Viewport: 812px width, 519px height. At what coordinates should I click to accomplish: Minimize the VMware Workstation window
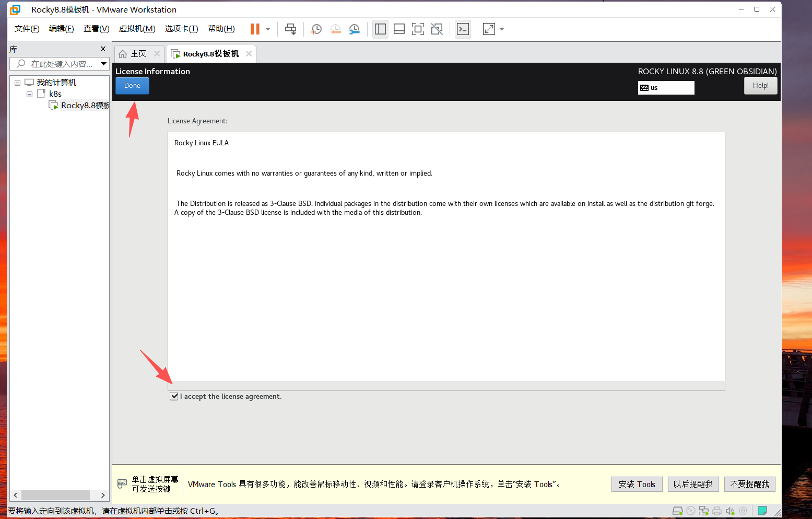point(741,9)
